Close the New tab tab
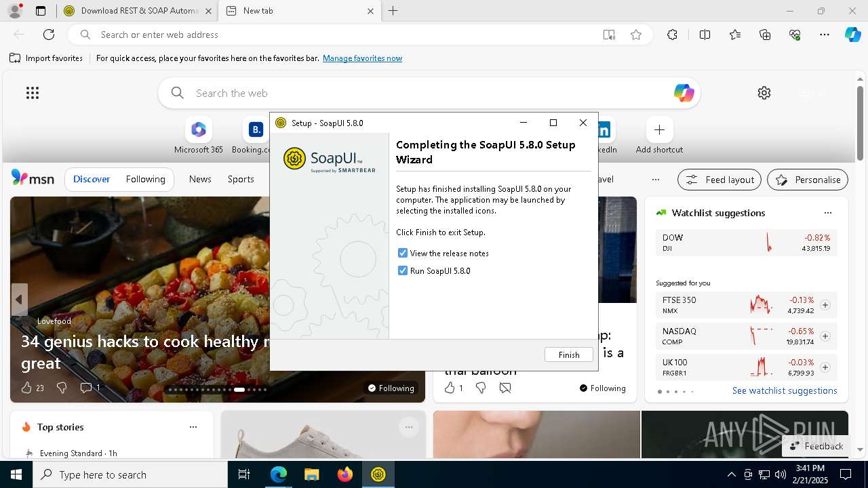The image size is (868, 488). (x=370, y=11)
